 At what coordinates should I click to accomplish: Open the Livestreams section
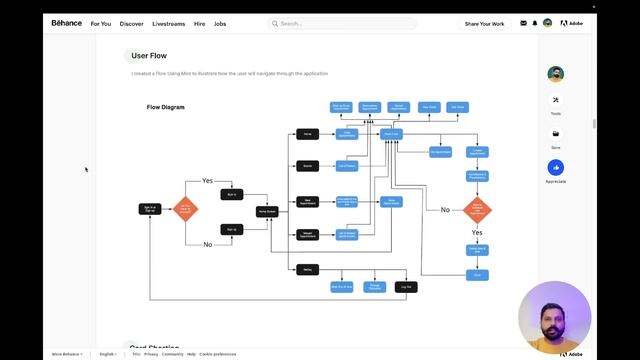pos(169,24)
